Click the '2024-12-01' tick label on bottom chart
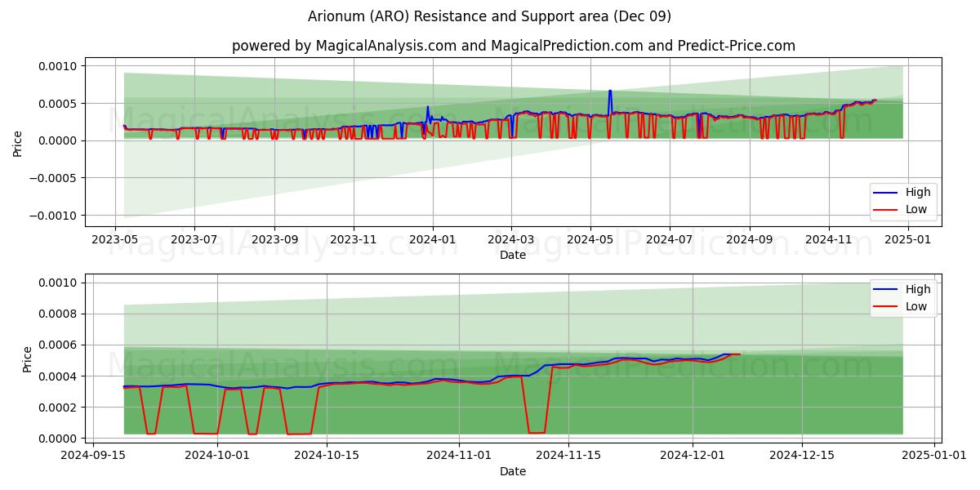This screenshot has width=980, height=490. click(x=693, y=457)
